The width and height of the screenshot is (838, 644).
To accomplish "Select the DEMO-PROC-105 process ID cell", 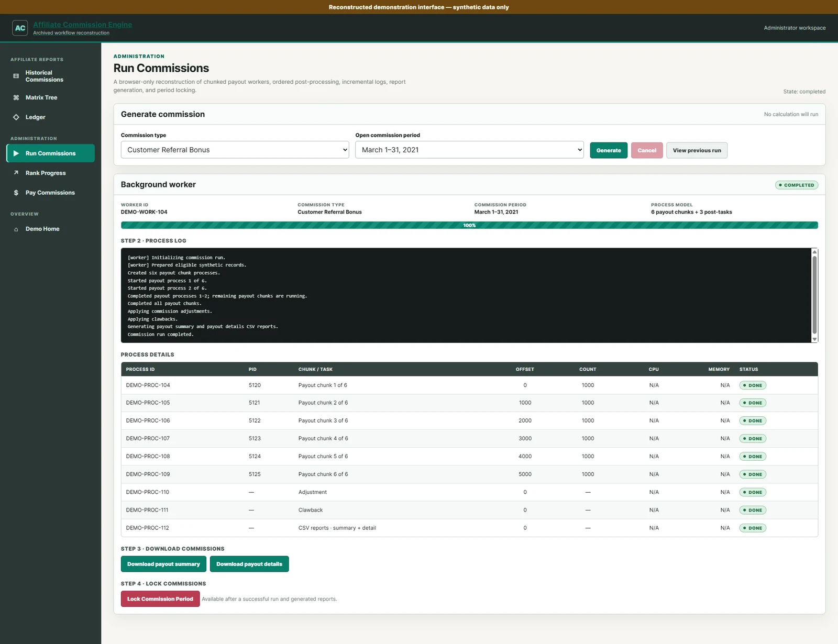I will click(x=148, y=403).
